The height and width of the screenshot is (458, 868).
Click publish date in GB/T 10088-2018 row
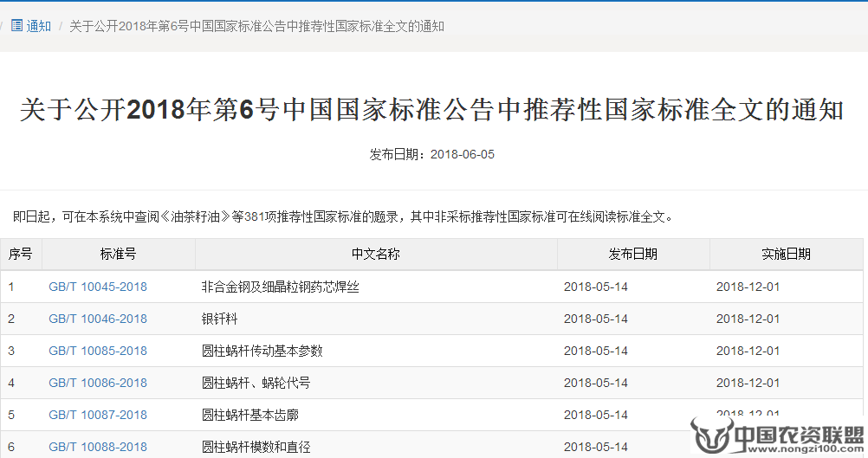tap(596, 447)
